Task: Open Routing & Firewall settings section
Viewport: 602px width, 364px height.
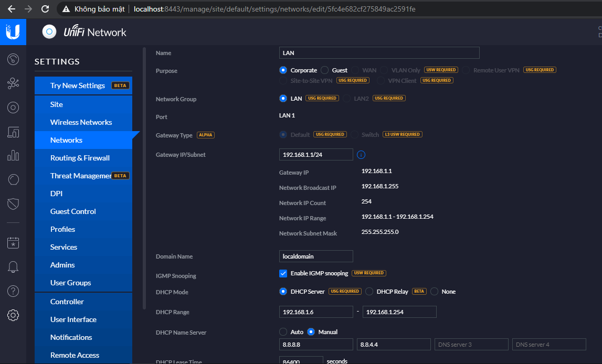Action: click(x=80, y=158)
